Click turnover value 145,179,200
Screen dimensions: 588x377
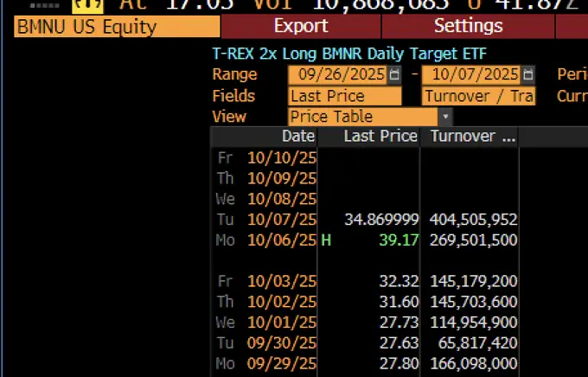click(x=473, y=281)
